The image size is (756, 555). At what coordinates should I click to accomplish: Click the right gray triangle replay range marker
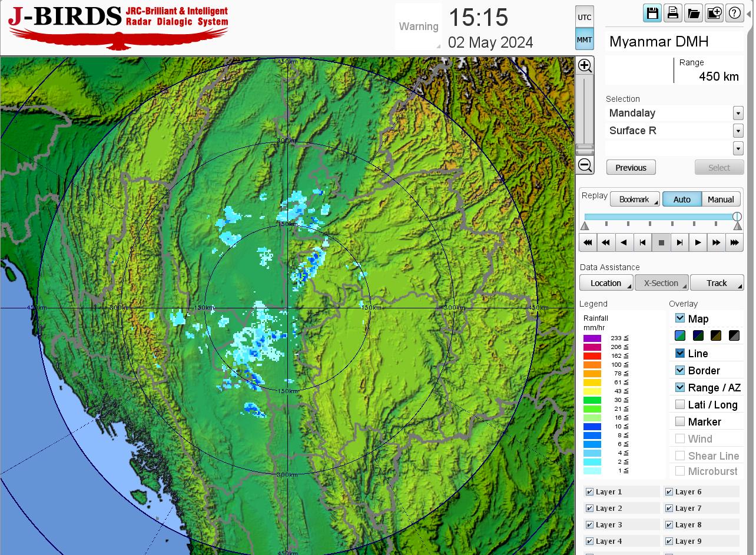(x=738, y=226)
